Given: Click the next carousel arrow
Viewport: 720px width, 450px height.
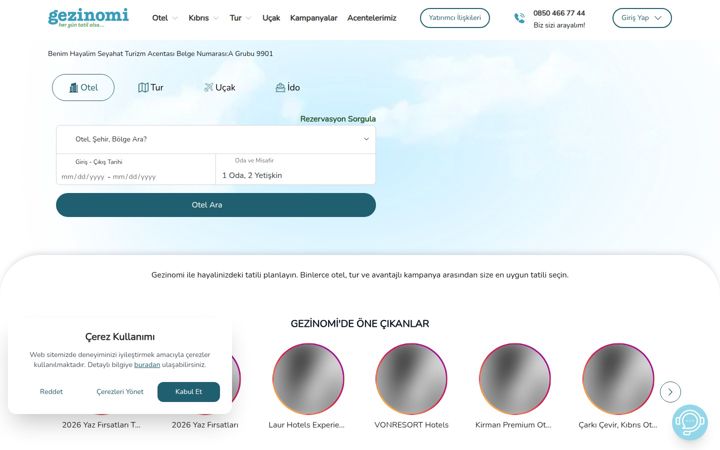Looking at the screenshot, I should point(670,392).
